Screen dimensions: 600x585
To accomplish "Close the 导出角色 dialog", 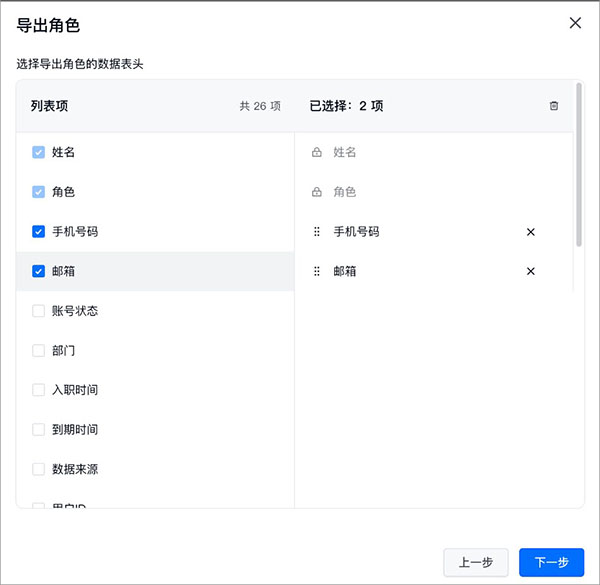I will (575, 23).
